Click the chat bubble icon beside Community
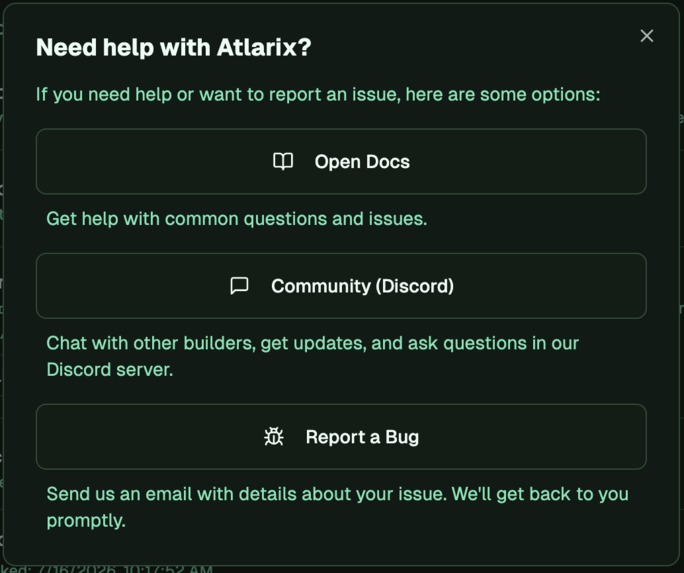684x573 pixels. [x=239, y=286]
